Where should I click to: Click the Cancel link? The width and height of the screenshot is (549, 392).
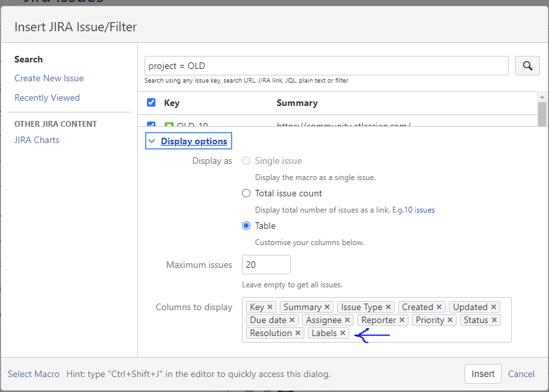point(521,374)
